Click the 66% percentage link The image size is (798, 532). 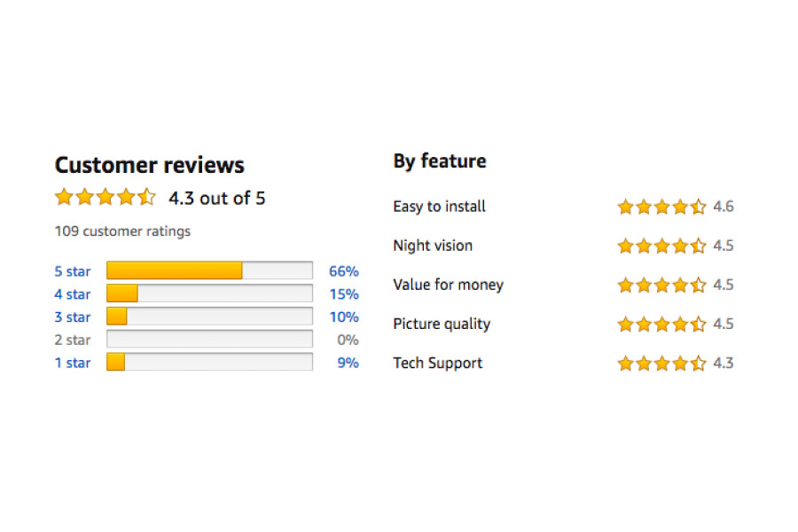coord(343,271)
